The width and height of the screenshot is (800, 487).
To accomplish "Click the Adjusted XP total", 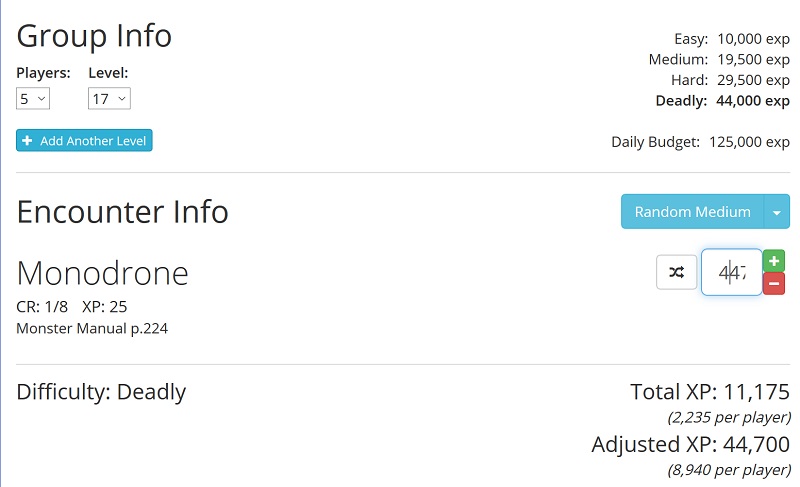I will pos(691,444).
